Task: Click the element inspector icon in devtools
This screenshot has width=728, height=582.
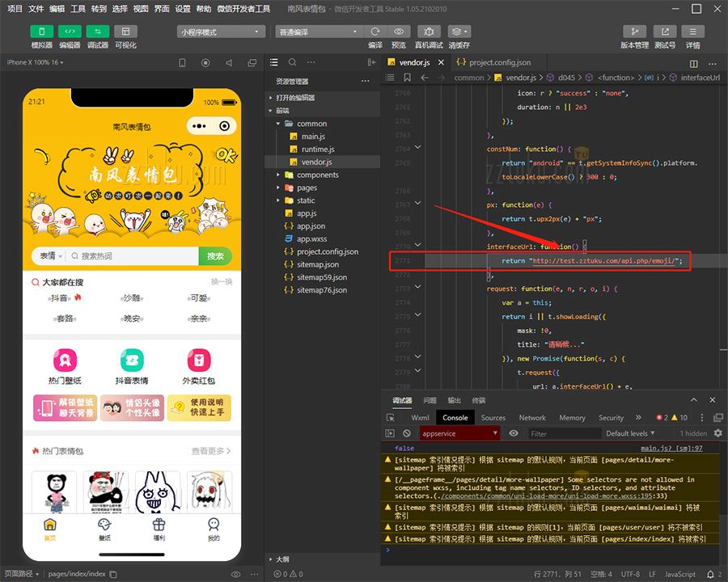Action: [391, 418]
